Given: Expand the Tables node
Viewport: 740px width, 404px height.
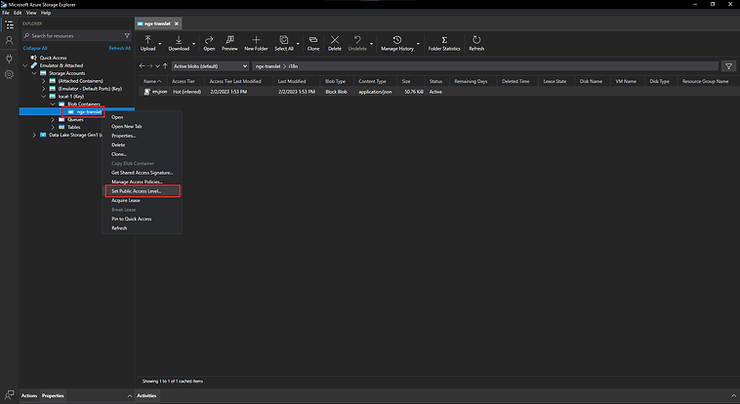Looking at the screenshot, I should [53, 127].
